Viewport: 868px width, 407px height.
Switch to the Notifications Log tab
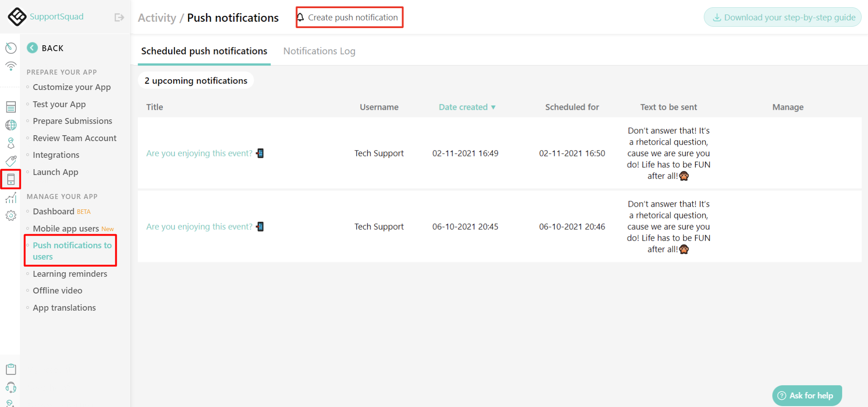coord(319,51)
